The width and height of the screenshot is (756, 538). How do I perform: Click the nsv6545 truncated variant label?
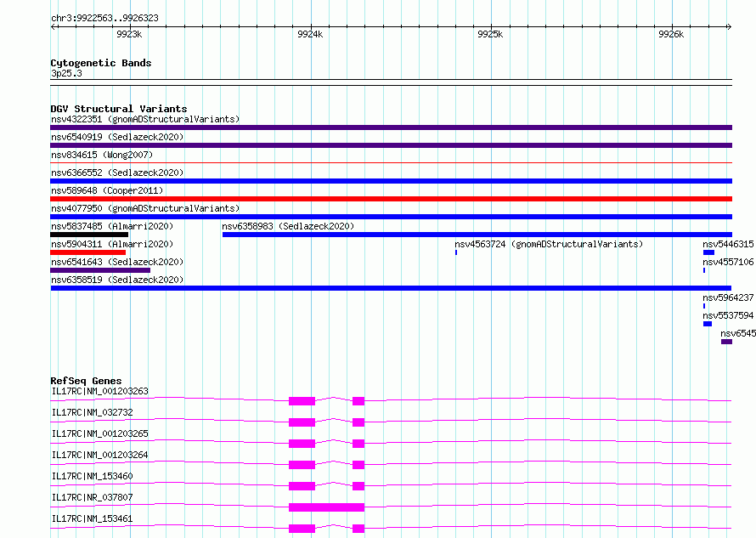point(738,333)
